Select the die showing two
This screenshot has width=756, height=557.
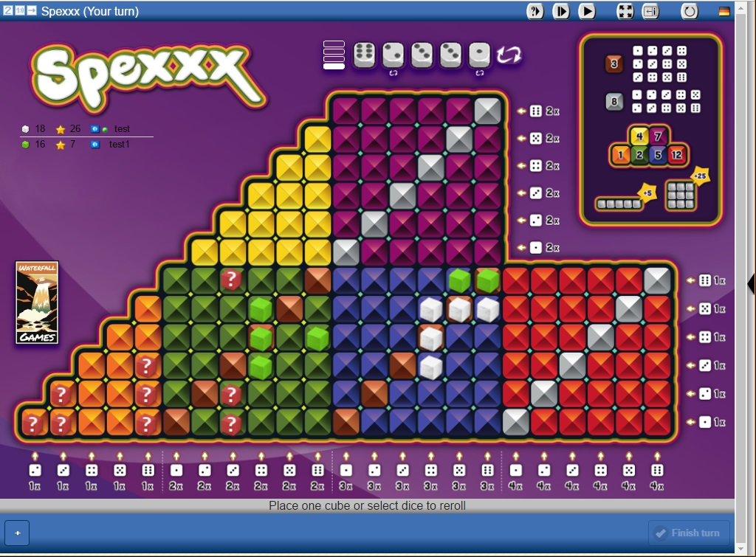(x=393, y=55)
